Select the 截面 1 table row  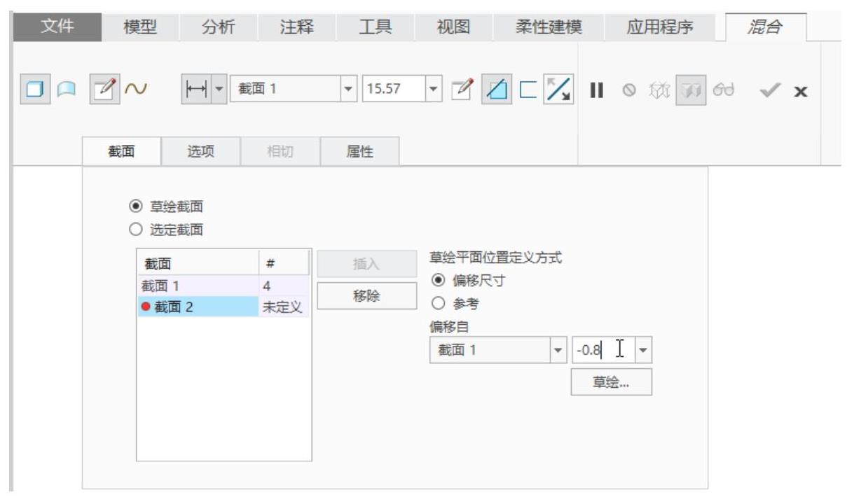[x=223, y=286]
